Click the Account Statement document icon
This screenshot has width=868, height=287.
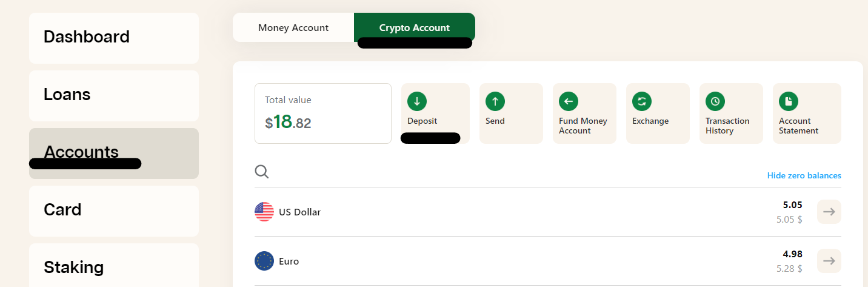pyautogui.click(x=789, y=101)
